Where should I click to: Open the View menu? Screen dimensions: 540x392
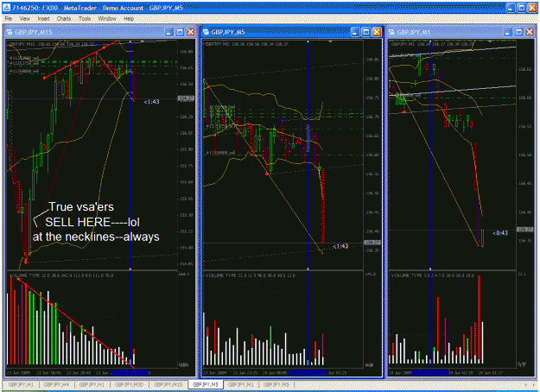click(x=24, y=19)
